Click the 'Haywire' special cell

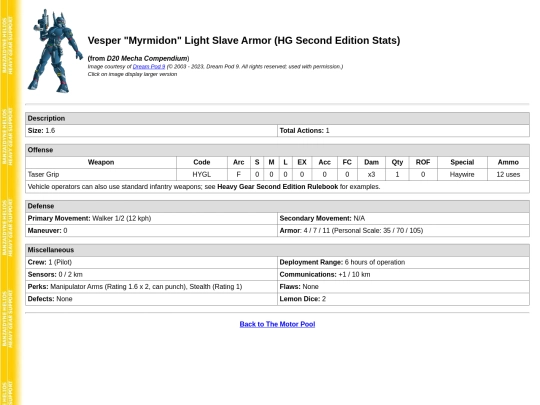click(x=462, y=175)
